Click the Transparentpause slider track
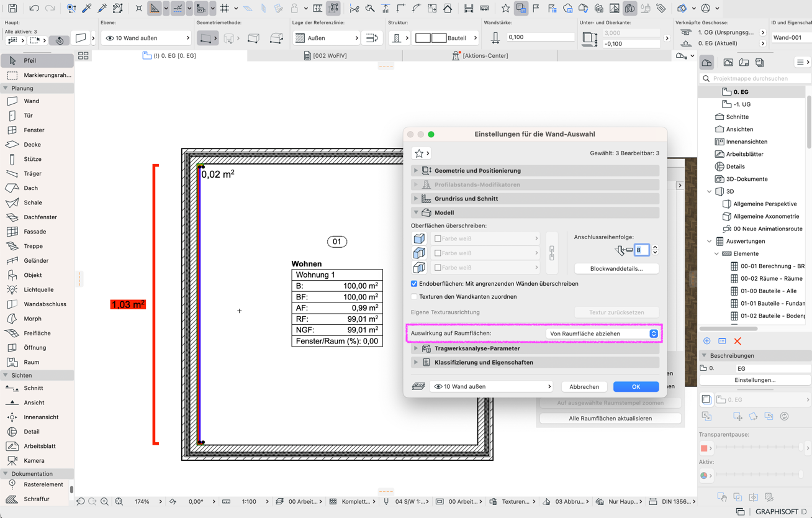 tap(759, 447)
